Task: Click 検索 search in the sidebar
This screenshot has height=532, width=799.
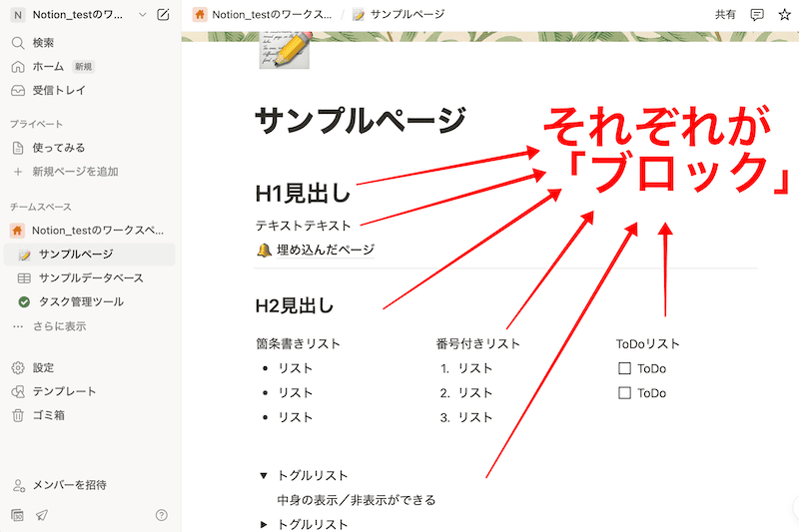Action: pos(43,43)
